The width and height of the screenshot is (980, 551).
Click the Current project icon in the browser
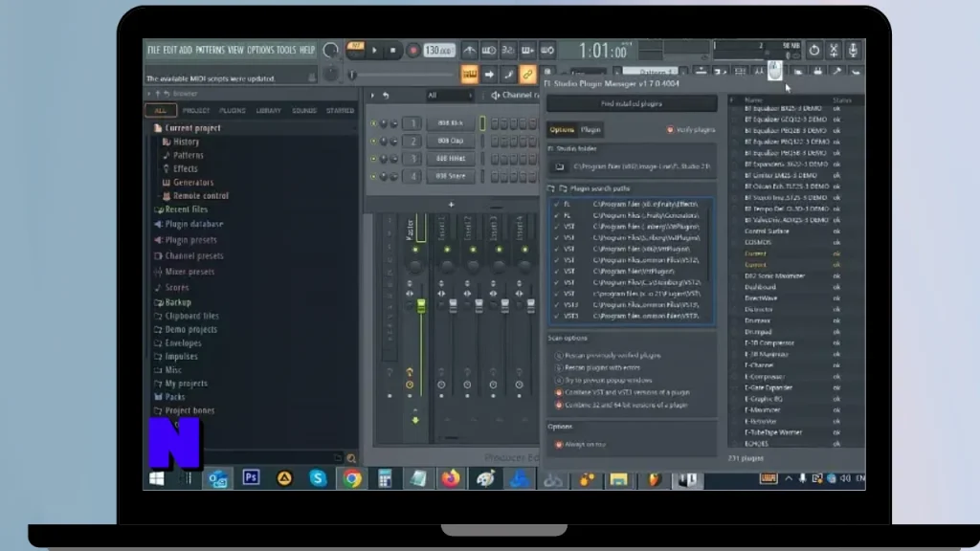158,128
